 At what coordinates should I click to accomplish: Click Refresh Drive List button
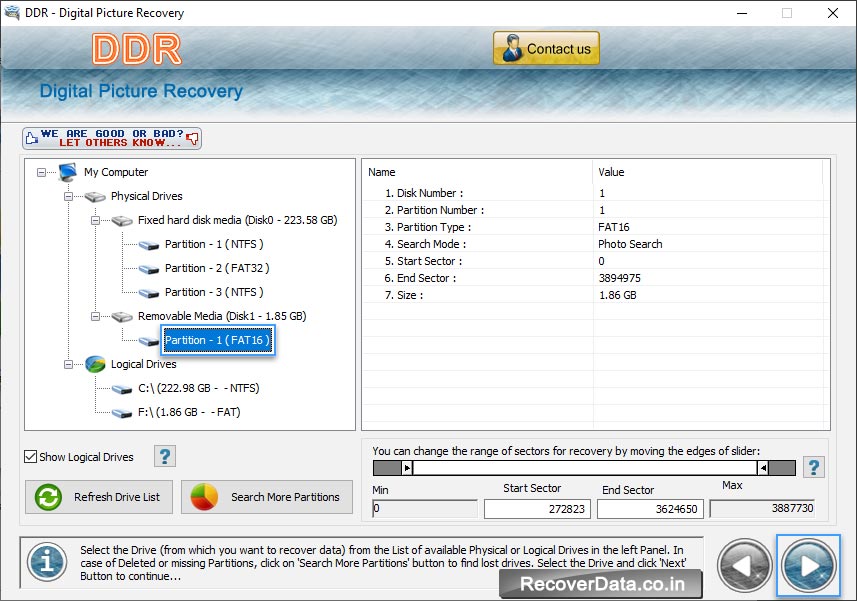(x=99, y=497)
